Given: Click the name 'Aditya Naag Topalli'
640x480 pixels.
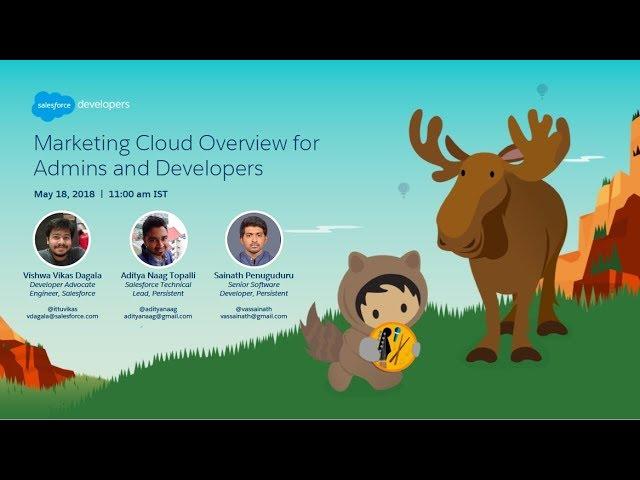Looking at the screenshot, I should (x=158, y=276).
